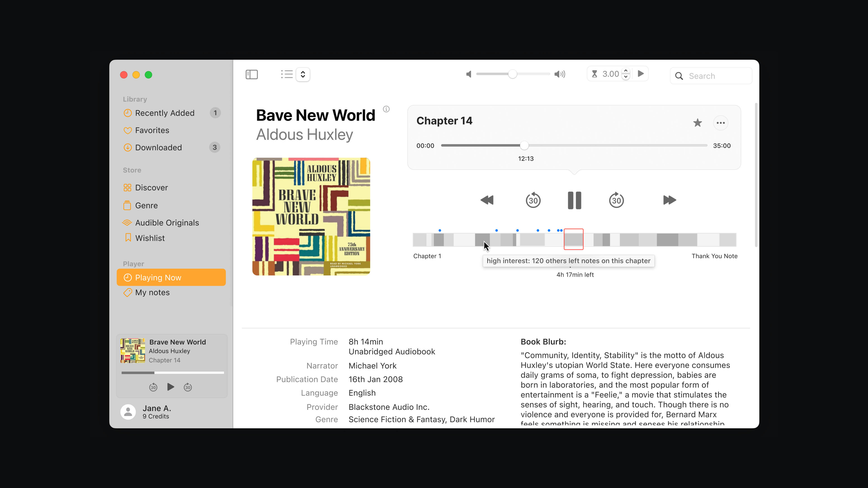Open My notes in sidebar
Image resolution: width=868 pixels, height=488 pixels.
pos(152,292)
